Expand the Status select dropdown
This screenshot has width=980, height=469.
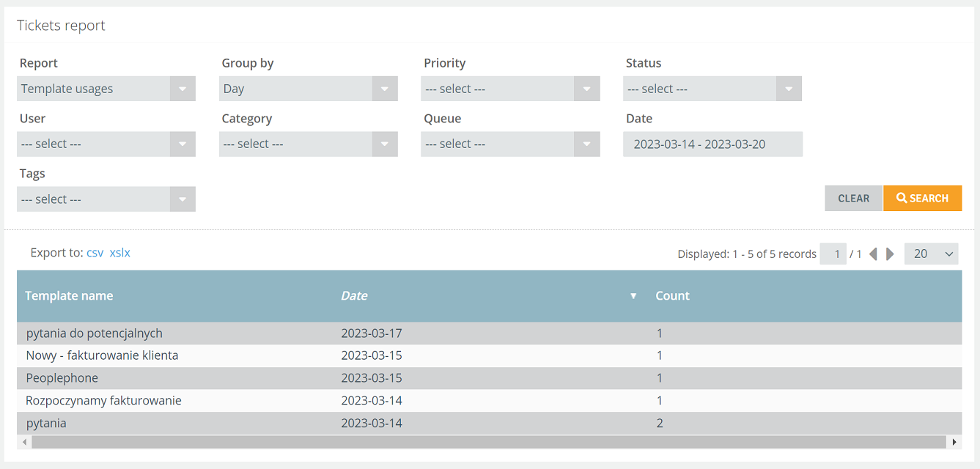(712, 89)
